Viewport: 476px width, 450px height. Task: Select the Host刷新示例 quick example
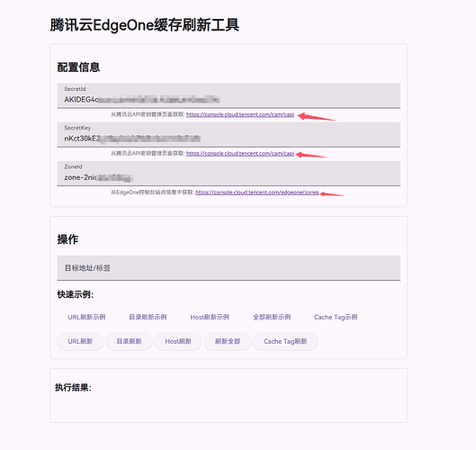[x=210, y=317]
